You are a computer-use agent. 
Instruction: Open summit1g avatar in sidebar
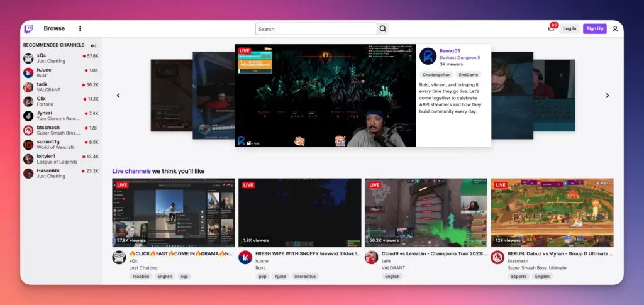(28, 145)
